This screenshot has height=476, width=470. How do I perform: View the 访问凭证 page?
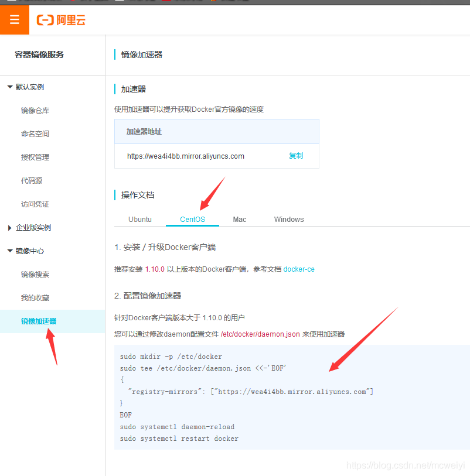(36, 204)
